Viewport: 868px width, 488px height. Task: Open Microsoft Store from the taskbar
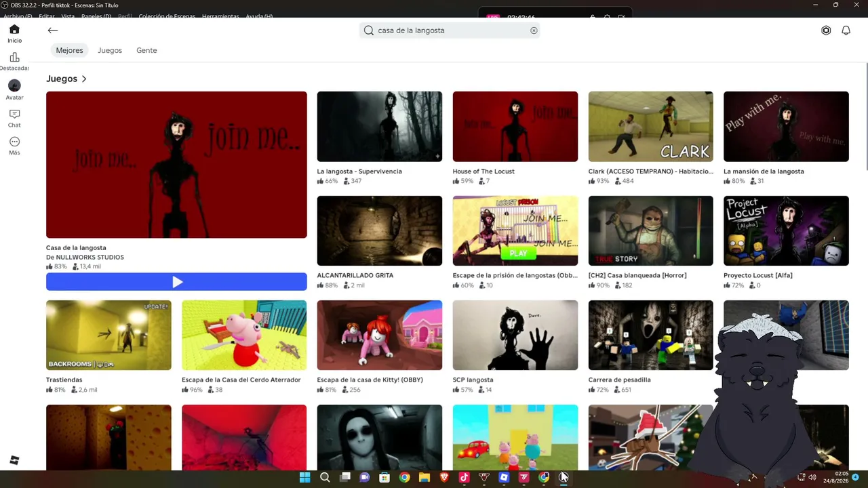click(x=384, y=477)
